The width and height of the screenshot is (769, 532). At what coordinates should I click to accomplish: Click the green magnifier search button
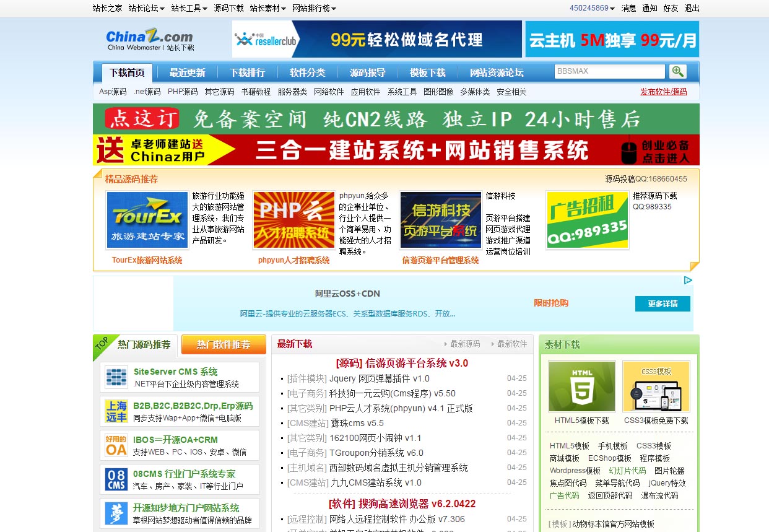(677, 71)
